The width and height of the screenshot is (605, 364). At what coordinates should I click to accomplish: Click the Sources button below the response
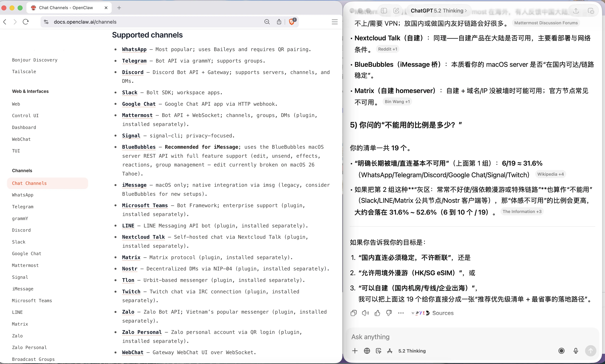pos(443,313)
